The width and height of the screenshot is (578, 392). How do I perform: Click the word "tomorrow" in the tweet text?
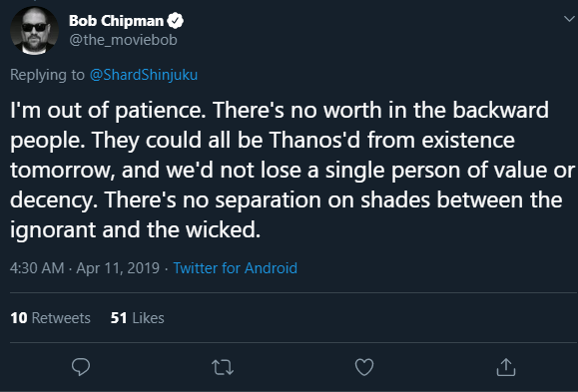62,171
